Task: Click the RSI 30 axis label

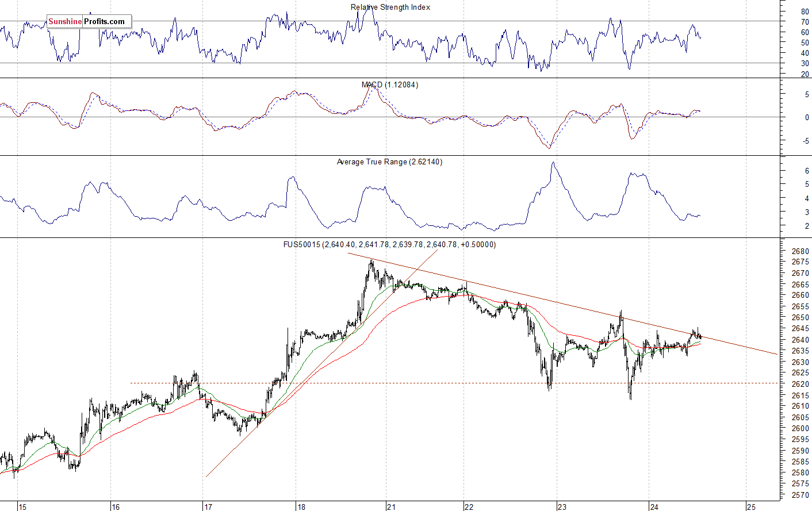Action: [805, 64]
